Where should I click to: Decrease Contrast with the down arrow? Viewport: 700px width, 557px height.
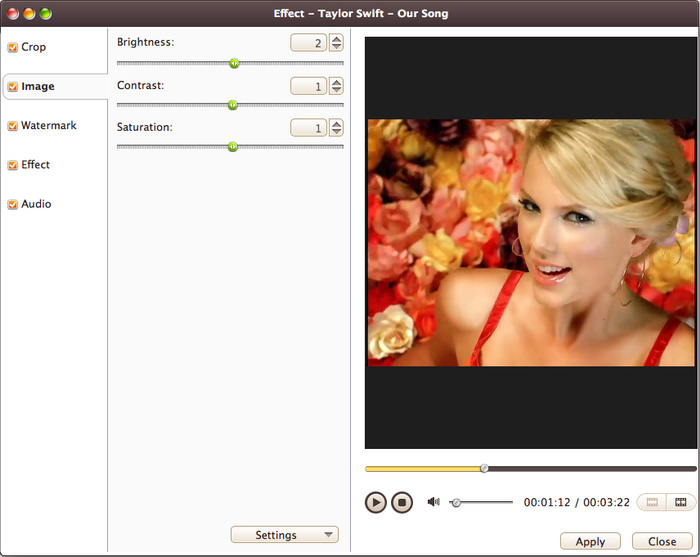coord(336,91)
